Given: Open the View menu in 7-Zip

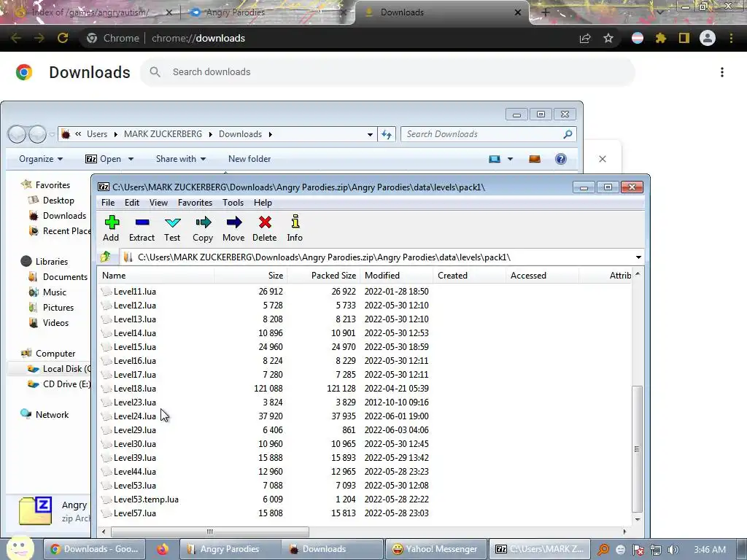Looking at the screenshot, I should click(x=158, y=203).
